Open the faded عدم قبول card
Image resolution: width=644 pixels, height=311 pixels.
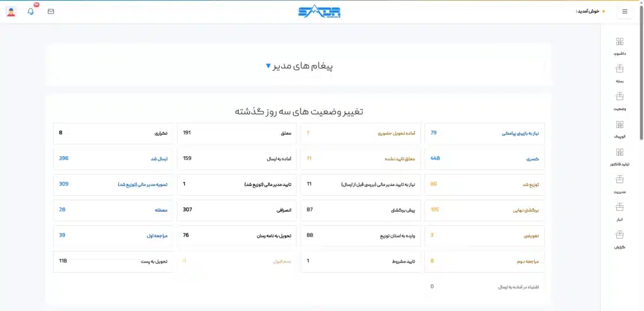click(237, 262)
